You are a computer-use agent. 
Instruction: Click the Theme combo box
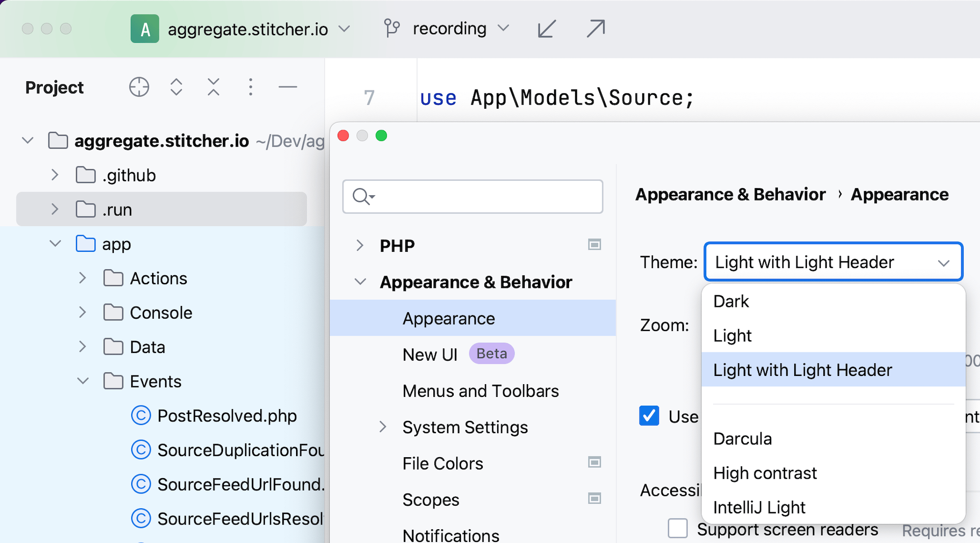833,262
